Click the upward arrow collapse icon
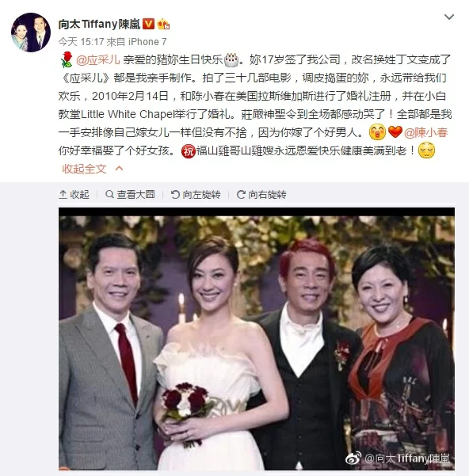Image resolution: width=469 pixels, height=476 pixels. coord(63,194)
